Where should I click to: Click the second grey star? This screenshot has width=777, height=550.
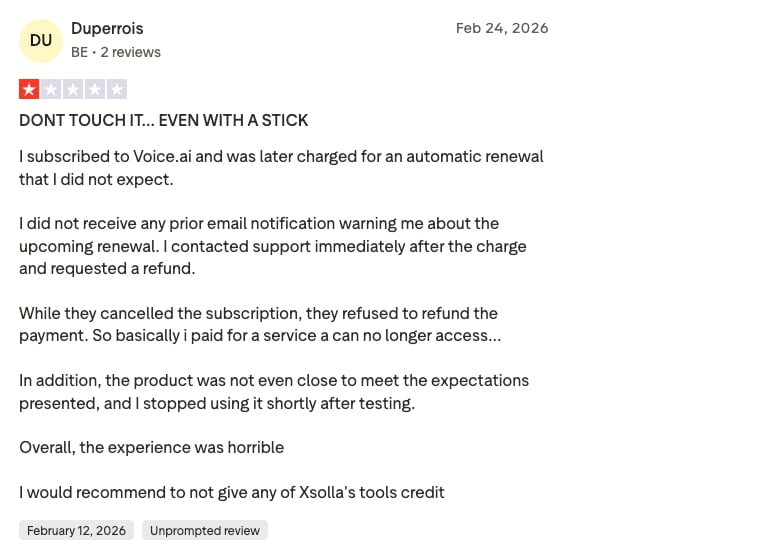51,90
